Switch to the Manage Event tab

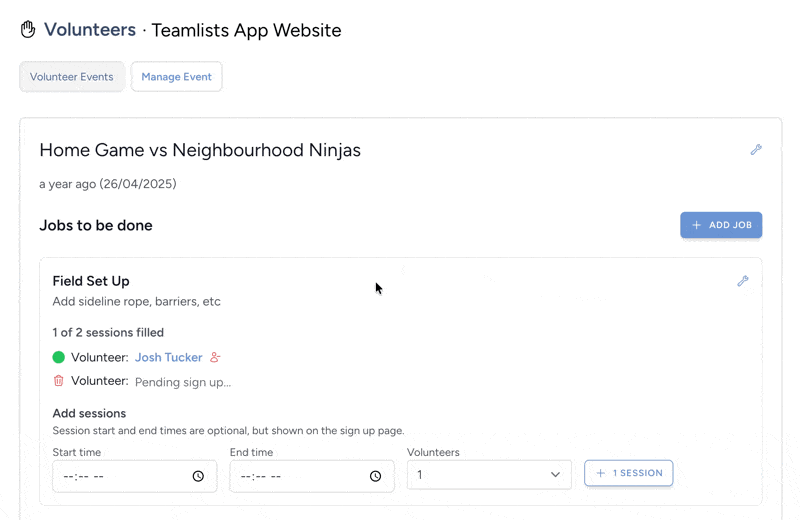(x=177, y=77)
